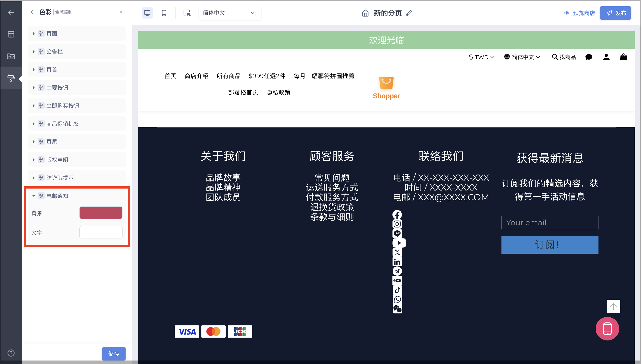Screen dimensions: 641x364
Task: Click the WhatsApp social icon
Action: [397, 299]
